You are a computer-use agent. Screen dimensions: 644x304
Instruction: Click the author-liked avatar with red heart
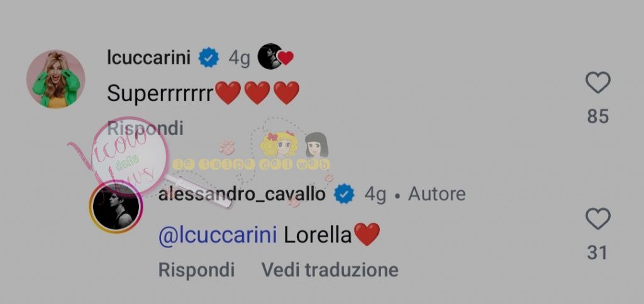click(275, 57)
